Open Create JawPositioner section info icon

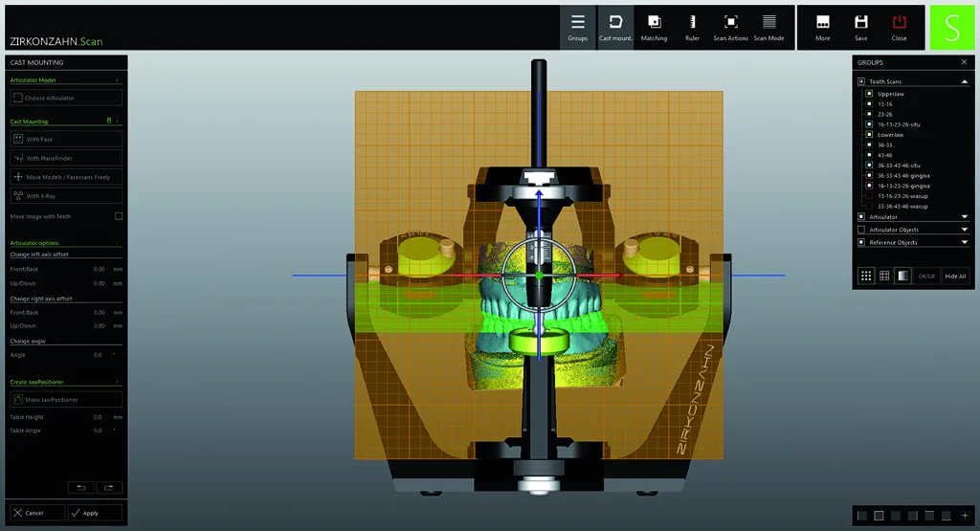point(117,381)
